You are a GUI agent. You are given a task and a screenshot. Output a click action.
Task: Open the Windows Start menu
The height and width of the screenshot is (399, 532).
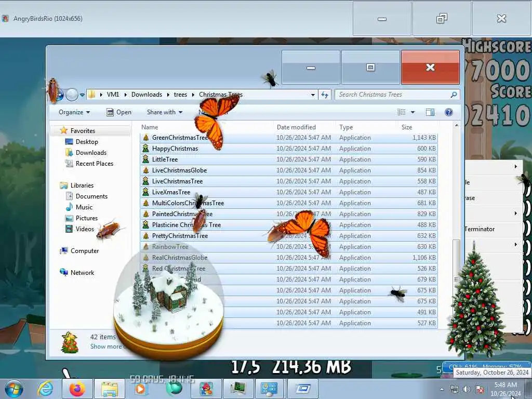point(14,389)
